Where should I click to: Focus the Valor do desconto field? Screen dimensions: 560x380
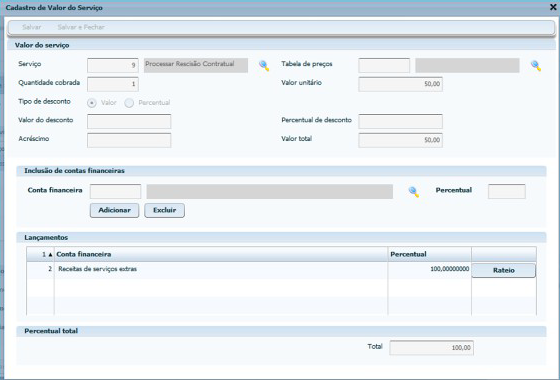click(x=129, y=121)
